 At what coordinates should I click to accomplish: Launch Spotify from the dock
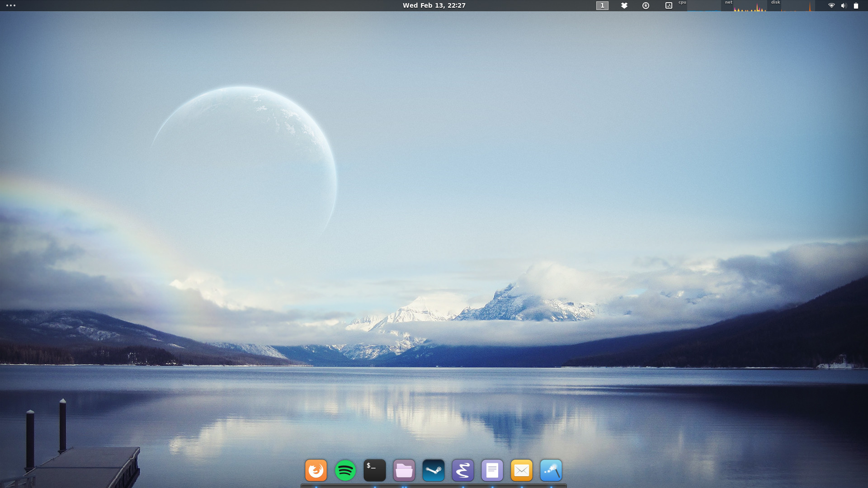(345, 470)
